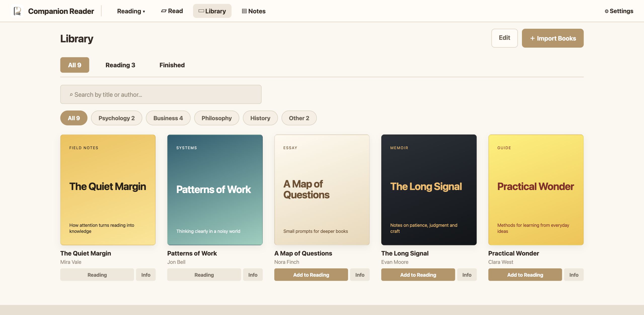Screen dimensions: 644x315
Task: Open the Notes page
Action: click(254, 11)
